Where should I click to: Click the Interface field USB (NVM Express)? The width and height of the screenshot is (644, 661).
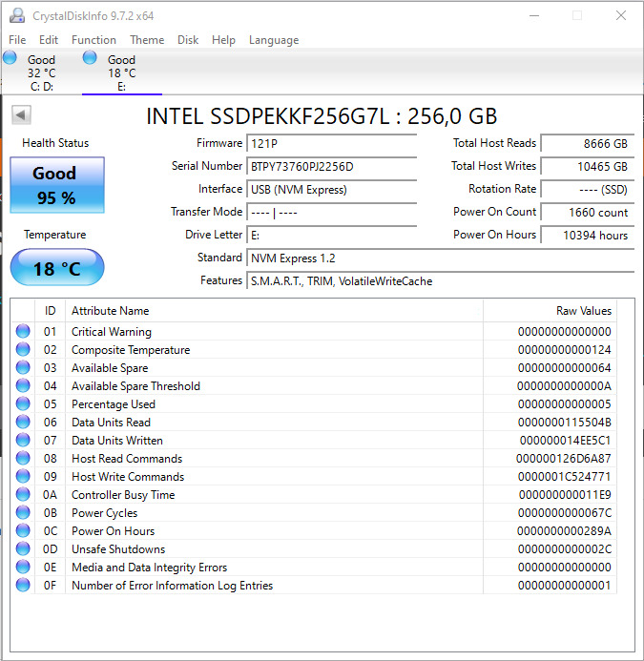click(x=332, y=190)
